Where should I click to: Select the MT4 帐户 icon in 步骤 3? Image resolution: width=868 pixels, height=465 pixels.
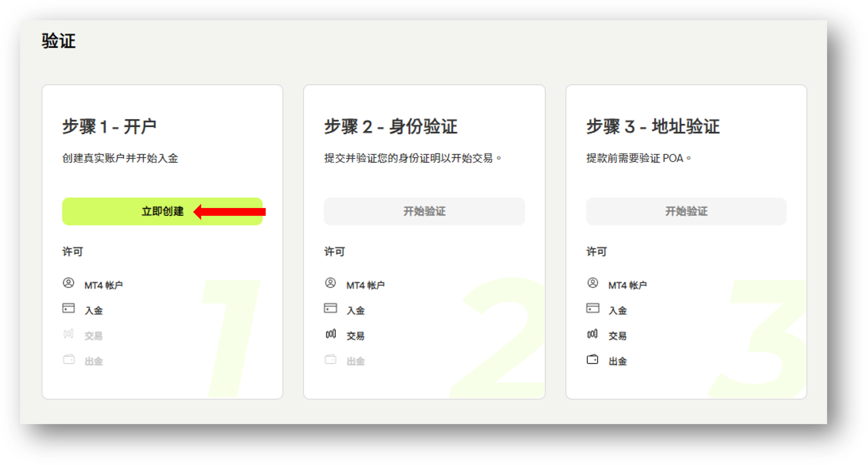(x=593, y=283)
